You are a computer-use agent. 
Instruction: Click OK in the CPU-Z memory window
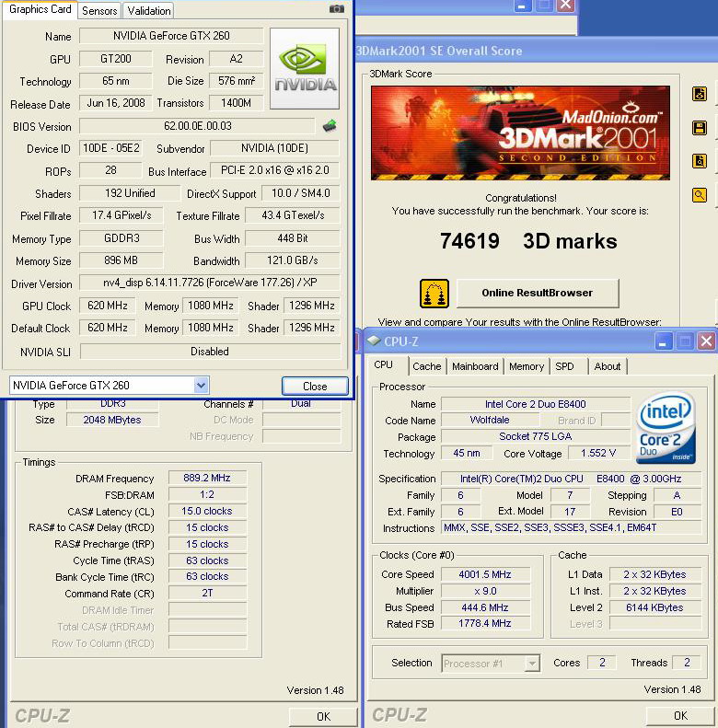pyautogui.click(x=323, y=716)
